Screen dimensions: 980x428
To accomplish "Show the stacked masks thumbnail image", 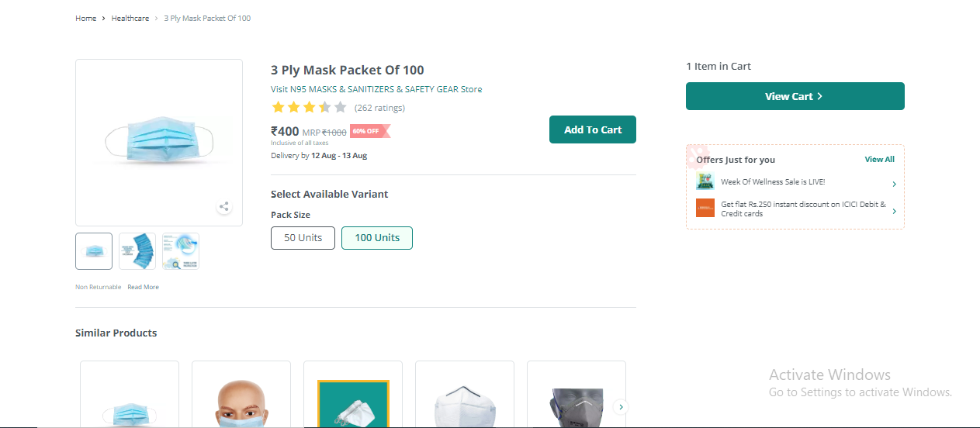I will tap(137, 251).
